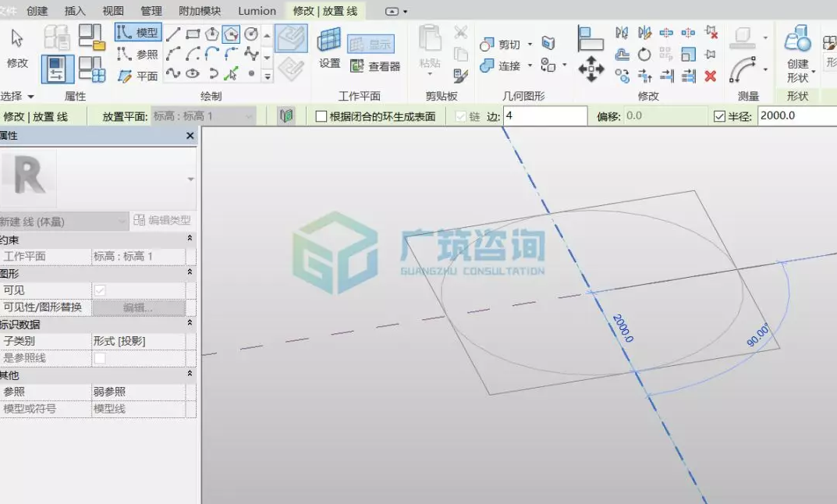This screenshot has height=504, width=837.
Task: Open the measure arc dropdown arrow
Action: click(x=765, y=69)
